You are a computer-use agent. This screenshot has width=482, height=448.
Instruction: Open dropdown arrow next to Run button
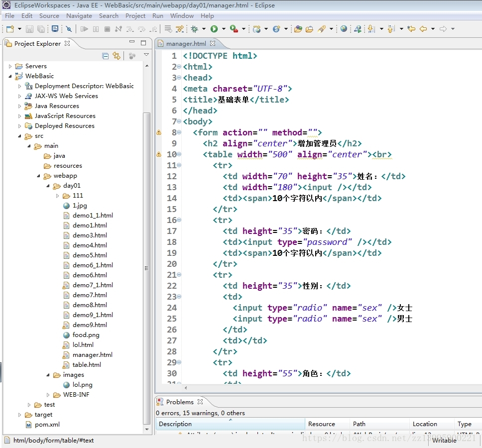(224, 29)
